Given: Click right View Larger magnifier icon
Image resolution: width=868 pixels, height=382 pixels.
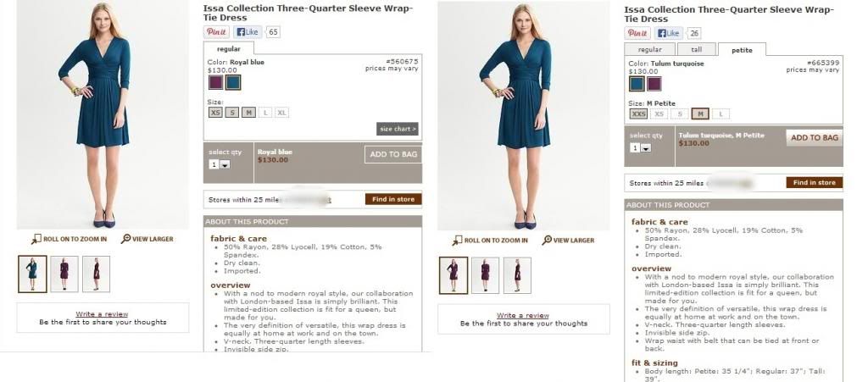Looking at the screenshot, I should pos(547,240).
